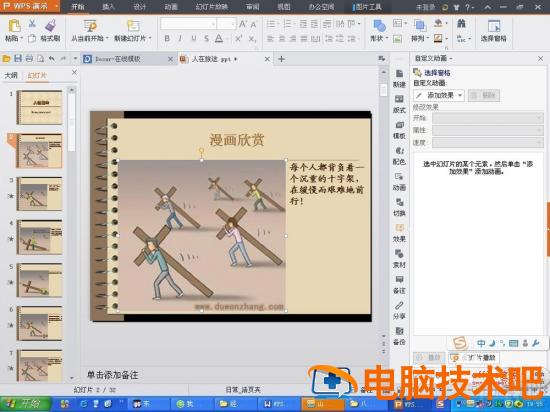Expand the 添加效果 Add Effect dropdown
The image size is (550, 412).
coord(460,95)
